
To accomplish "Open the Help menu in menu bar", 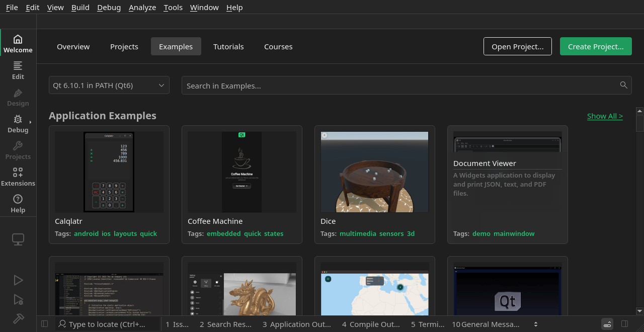I will coord(234,7).
